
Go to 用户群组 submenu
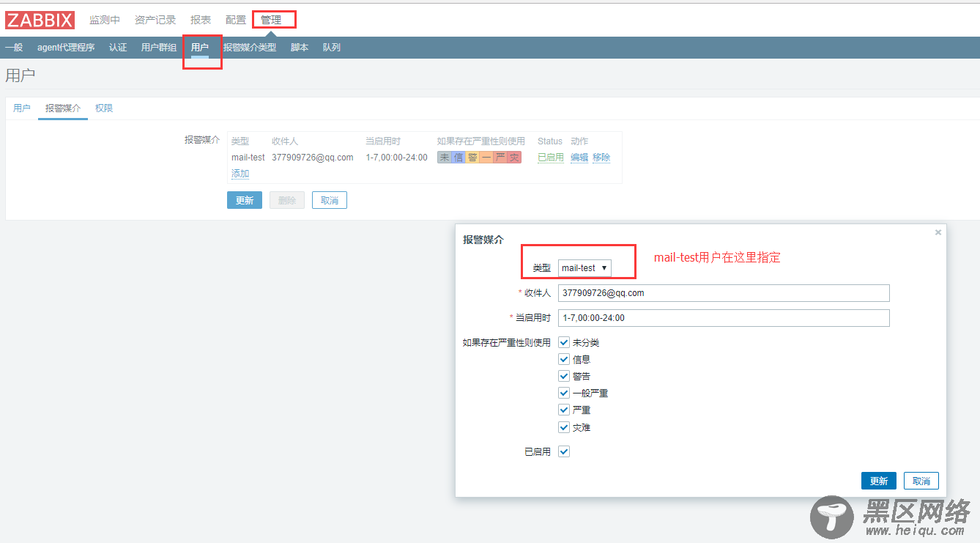tap(159, 48)
